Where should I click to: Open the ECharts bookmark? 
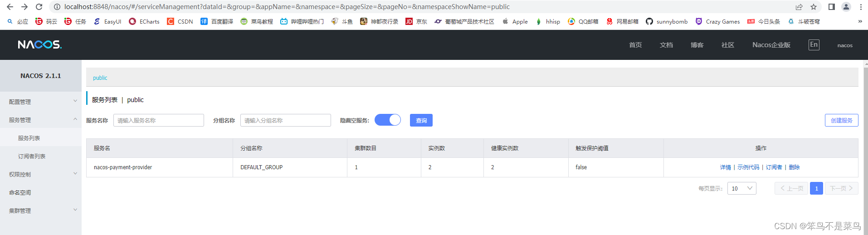[144, 21]
